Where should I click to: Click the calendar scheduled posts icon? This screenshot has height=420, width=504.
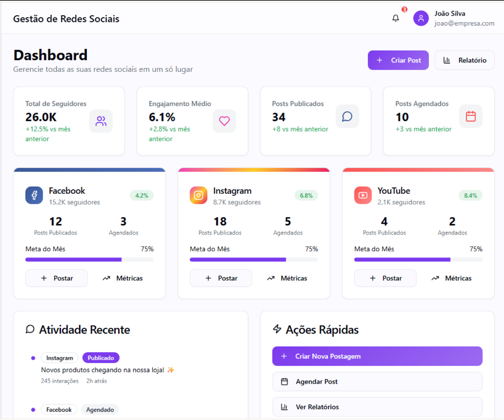(470, 117)
